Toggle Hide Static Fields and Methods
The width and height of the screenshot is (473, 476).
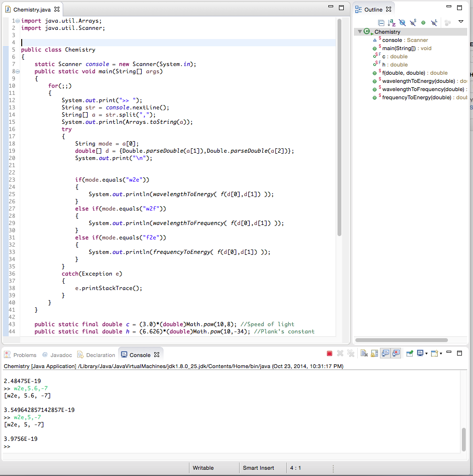point(413,23)
